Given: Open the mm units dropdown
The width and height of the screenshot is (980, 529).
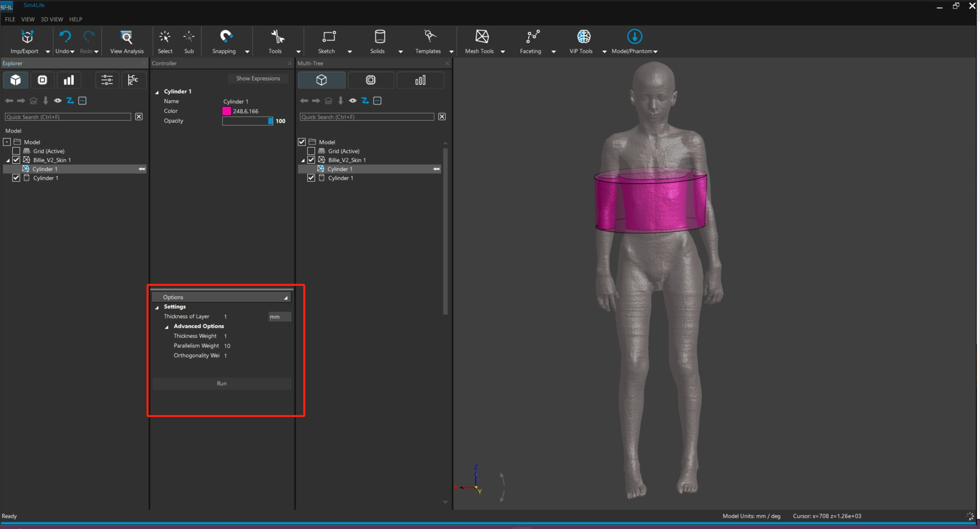Looking at the screenshot, I should pyautogui.click(x=279, y=317).
